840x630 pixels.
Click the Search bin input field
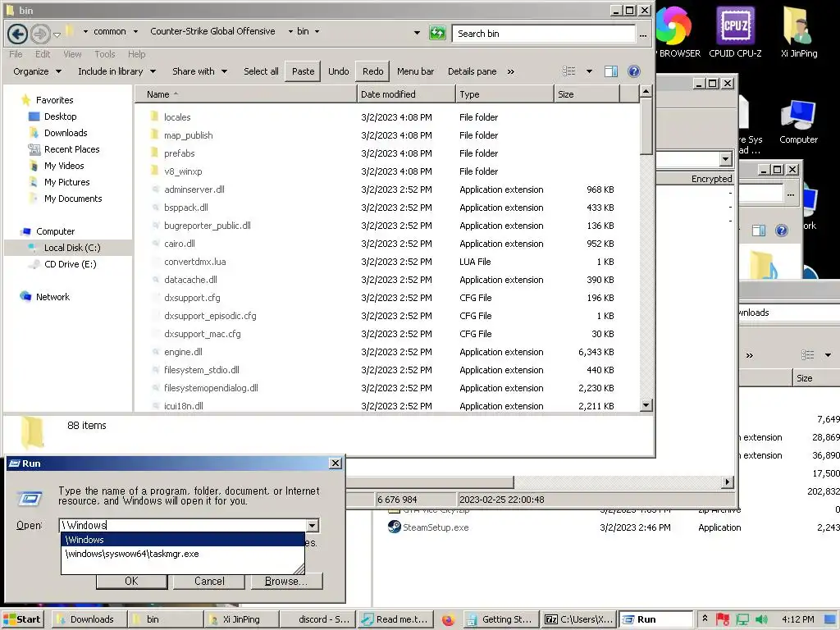point(544,33)
